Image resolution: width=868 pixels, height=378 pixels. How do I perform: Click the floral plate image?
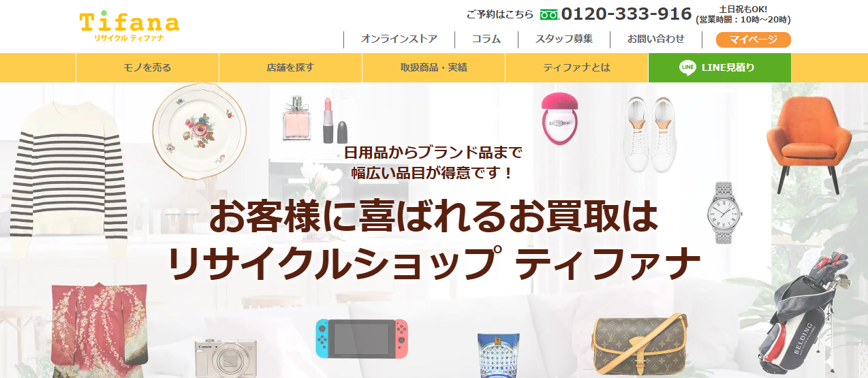tap(199, 131)
